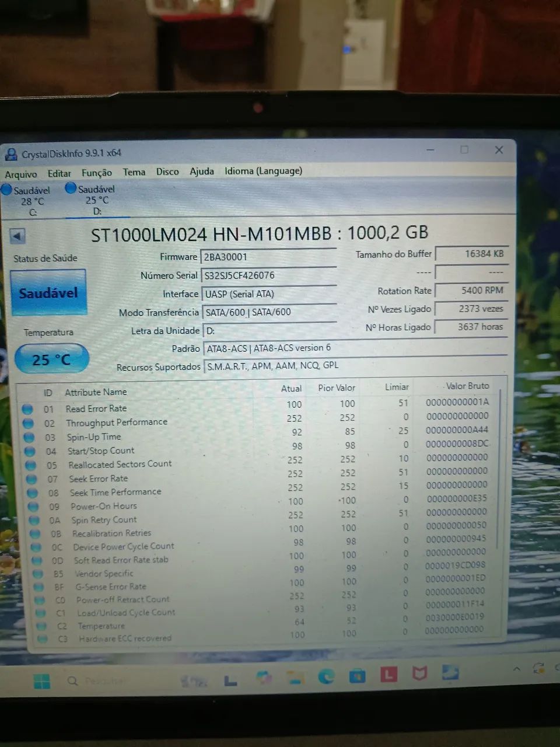Image resolution: width=560 pixels, height=747 pixels.
Task: Click the status dot for Device Power Cycle Count
Action: 36,547
